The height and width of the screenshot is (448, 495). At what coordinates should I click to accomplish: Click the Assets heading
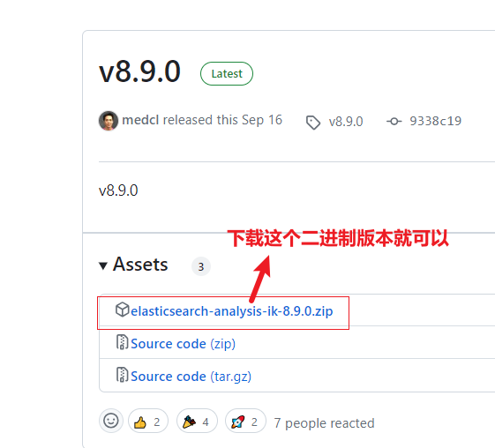[x=140, y=264]
